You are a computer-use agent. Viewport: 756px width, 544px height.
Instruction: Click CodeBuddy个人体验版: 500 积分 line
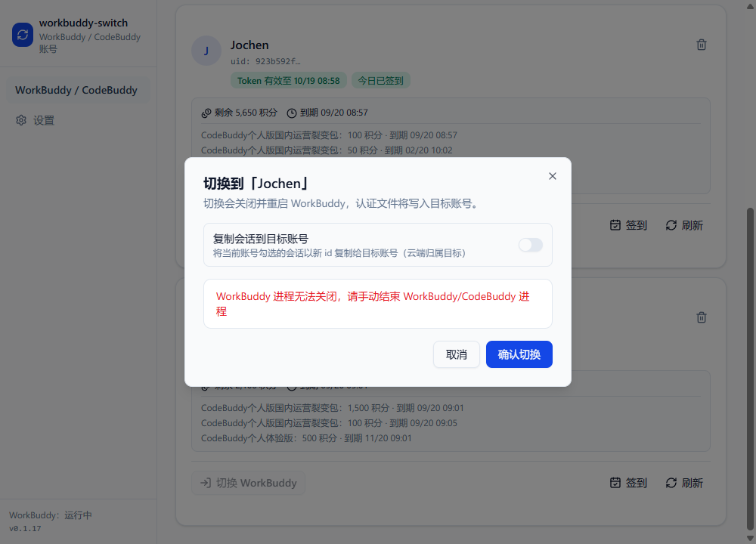pos(306,438)
